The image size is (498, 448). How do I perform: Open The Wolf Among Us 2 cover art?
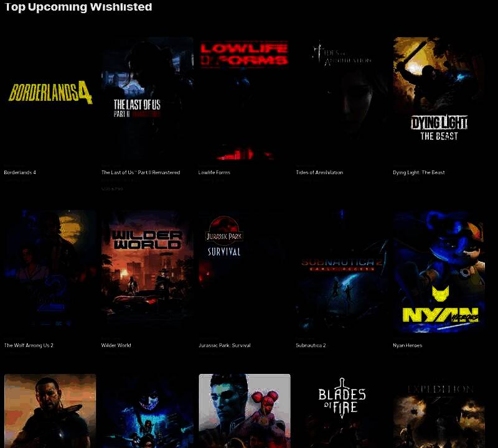[50, 272]
